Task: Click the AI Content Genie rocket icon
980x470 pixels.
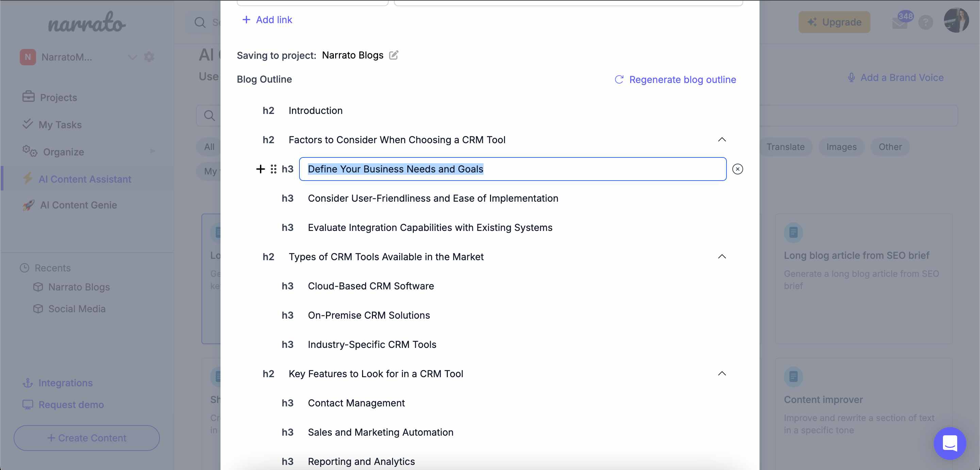Action: tap(29, 205)
